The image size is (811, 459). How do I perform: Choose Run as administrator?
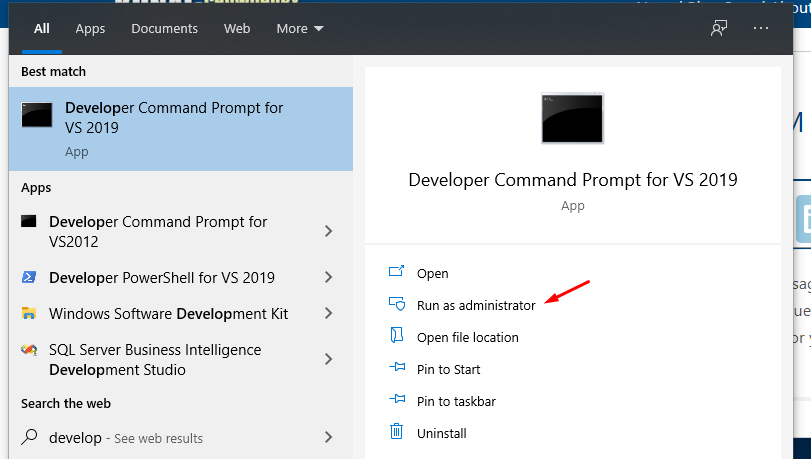476,305
